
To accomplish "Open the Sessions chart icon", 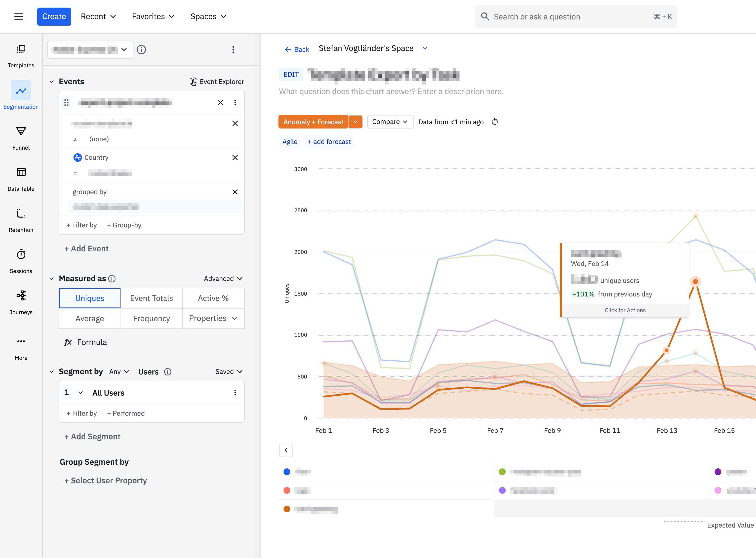I will 21,254.
